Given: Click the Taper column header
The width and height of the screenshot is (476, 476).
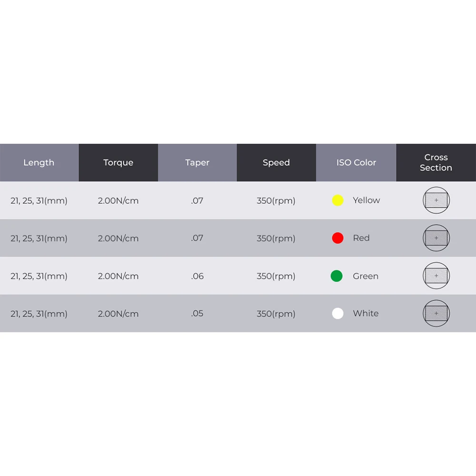Looking at the screenshot, I should (197, 163).
